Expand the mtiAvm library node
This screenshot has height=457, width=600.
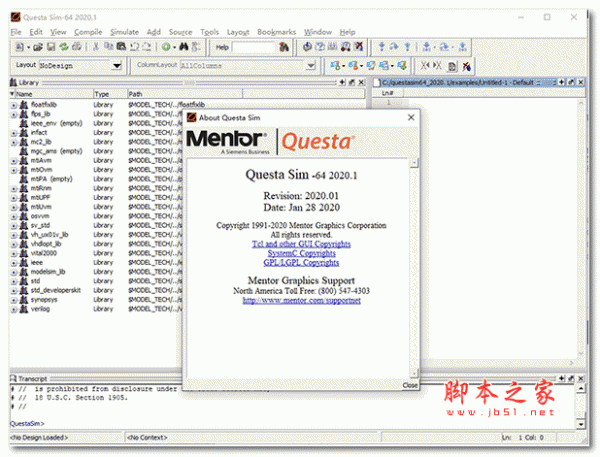point(14,161)
